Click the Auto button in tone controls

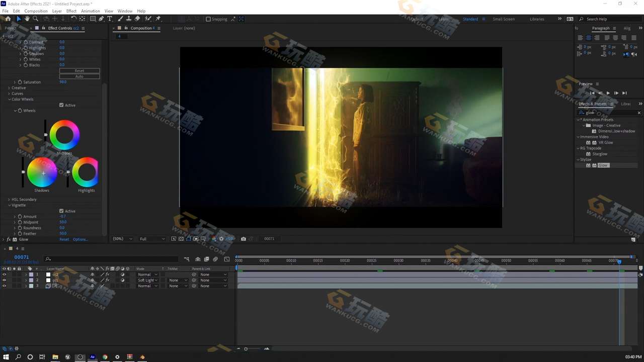tap(79, 76)
